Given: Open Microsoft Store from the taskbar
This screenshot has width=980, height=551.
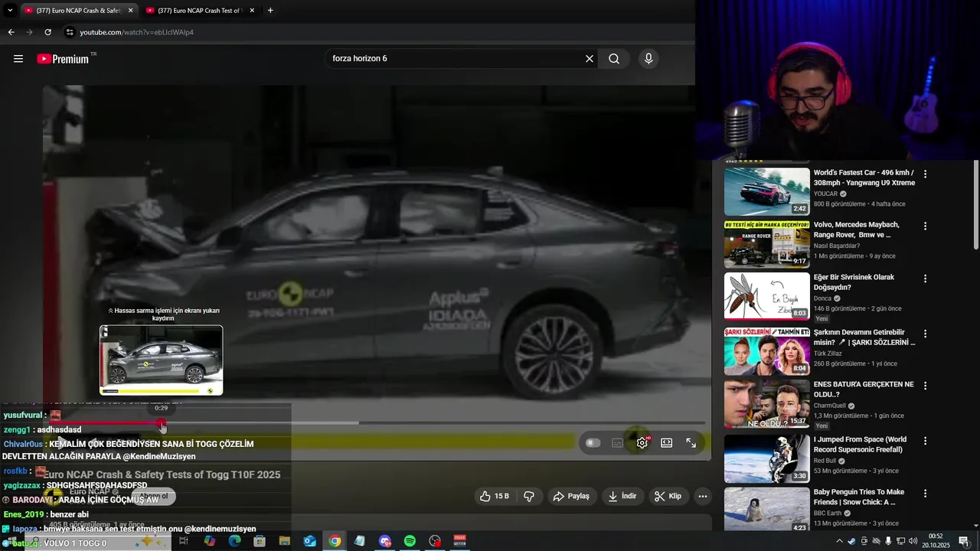Looking at the screenshot, I should [260, 541].
